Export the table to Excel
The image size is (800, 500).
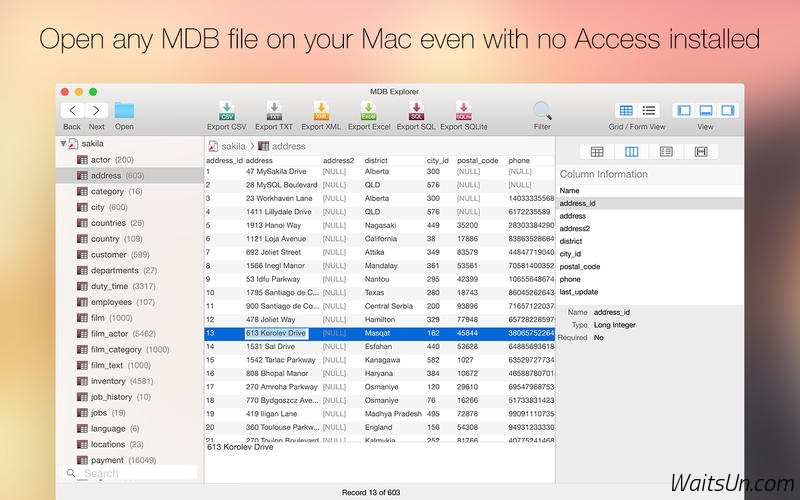[x=368, y=111]
